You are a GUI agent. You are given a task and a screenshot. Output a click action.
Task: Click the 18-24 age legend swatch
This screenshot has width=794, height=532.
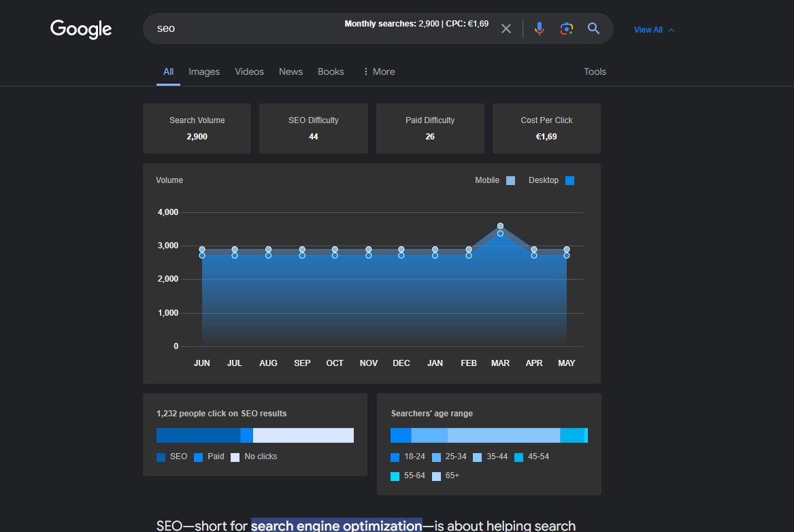tap(395, 457)
